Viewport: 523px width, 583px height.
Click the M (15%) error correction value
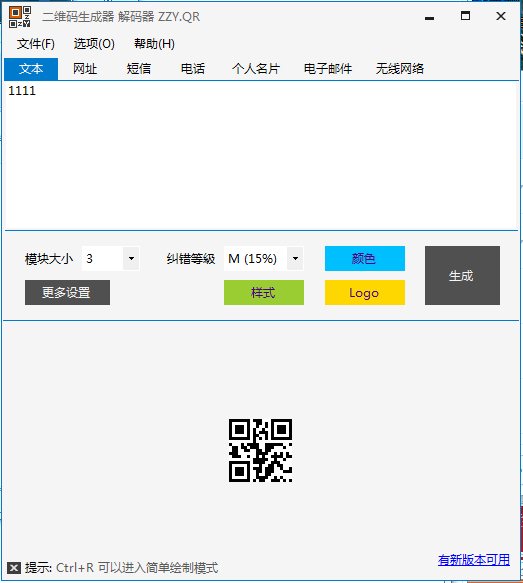coord(253,258)
